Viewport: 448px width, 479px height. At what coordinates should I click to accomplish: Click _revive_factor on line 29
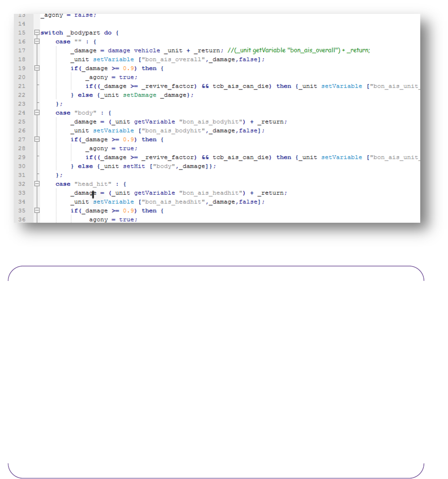coord(167,157)
